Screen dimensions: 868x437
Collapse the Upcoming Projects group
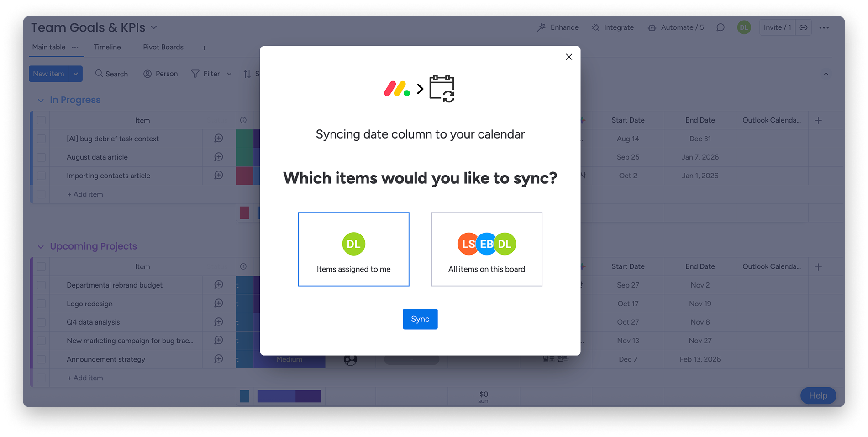click(x=41, y=247)
